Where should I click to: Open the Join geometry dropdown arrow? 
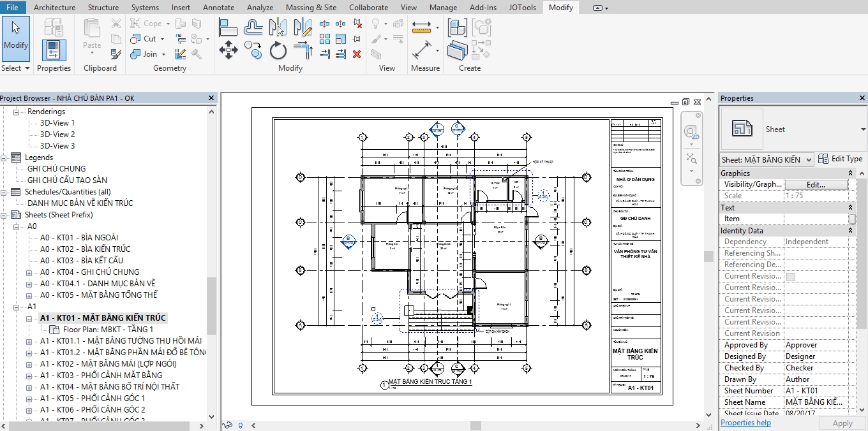(x=163, y=55)
